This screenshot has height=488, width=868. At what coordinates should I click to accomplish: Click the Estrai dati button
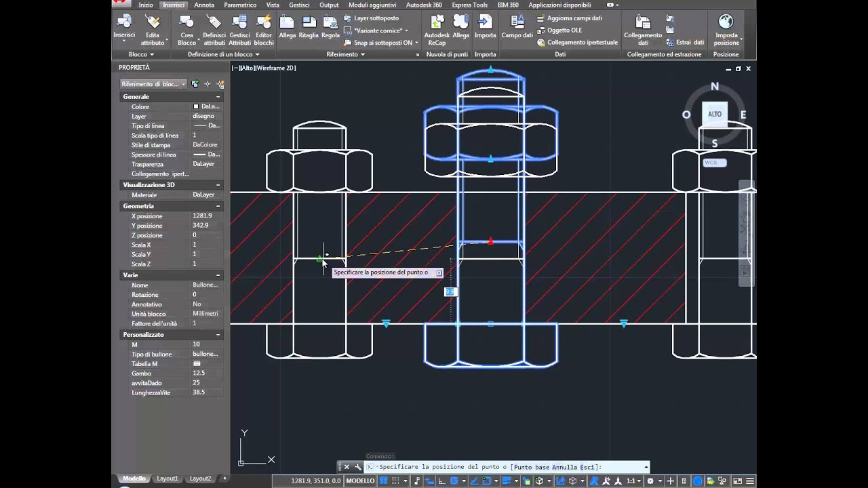pyautogui.click(x=686, y=42)
